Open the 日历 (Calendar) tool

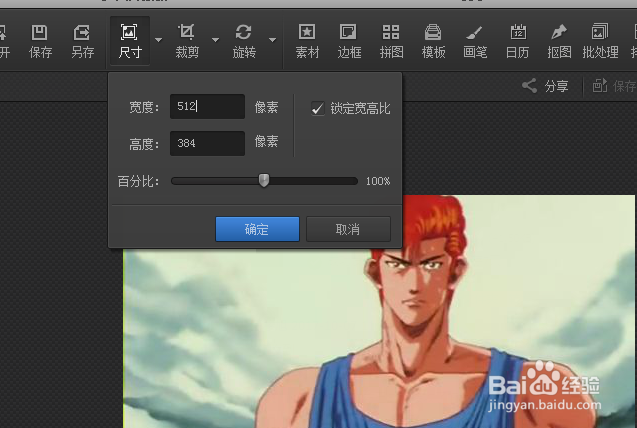click(517, 41)
